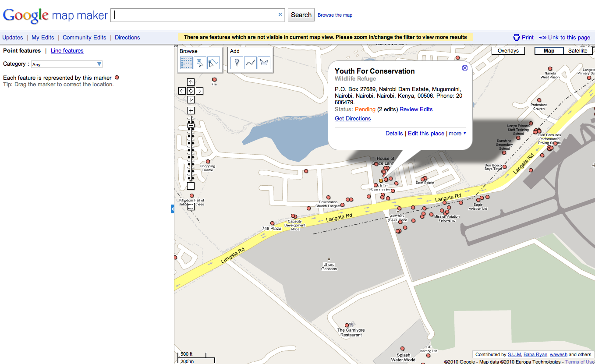Viewport: 595px width, 364px height.
Task: Click the Shopping Centre marker
Action: click(x=208, y=161)
